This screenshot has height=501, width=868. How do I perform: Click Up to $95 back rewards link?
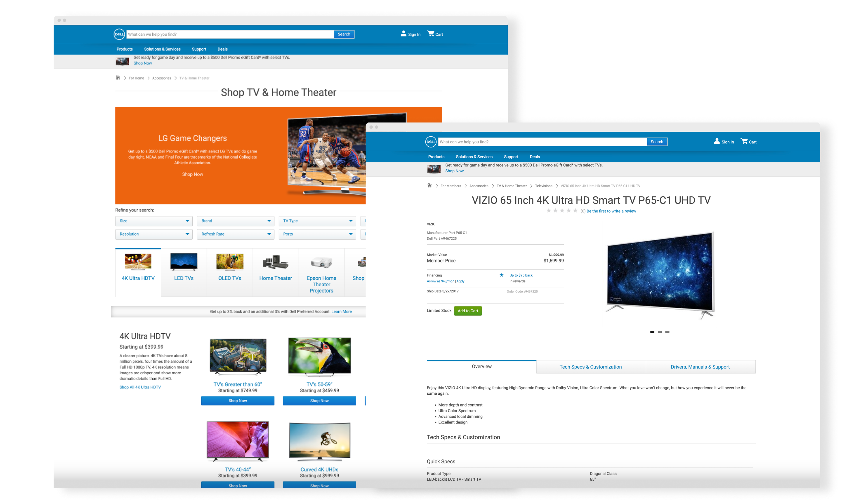521,275
